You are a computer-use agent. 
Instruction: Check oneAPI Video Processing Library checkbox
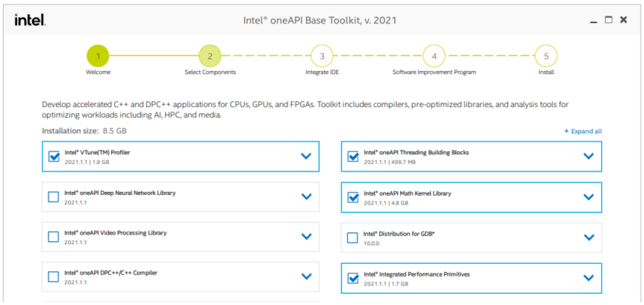pos(53,237)
